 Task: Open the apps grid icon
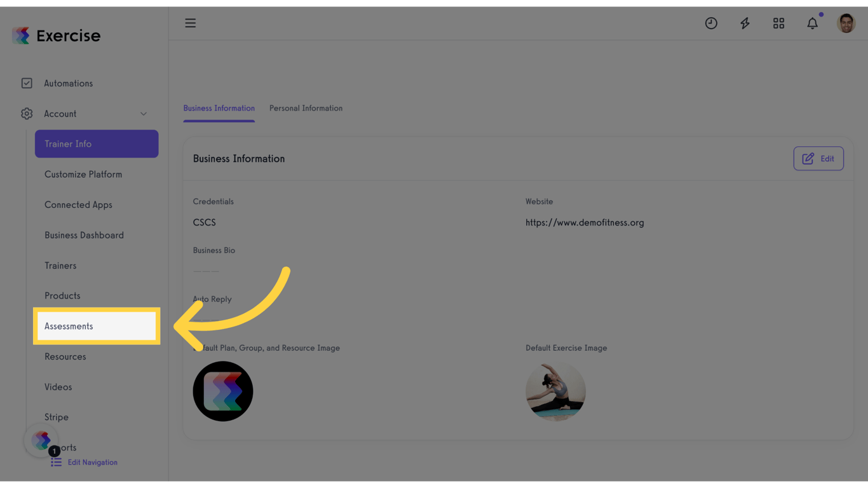778,23
